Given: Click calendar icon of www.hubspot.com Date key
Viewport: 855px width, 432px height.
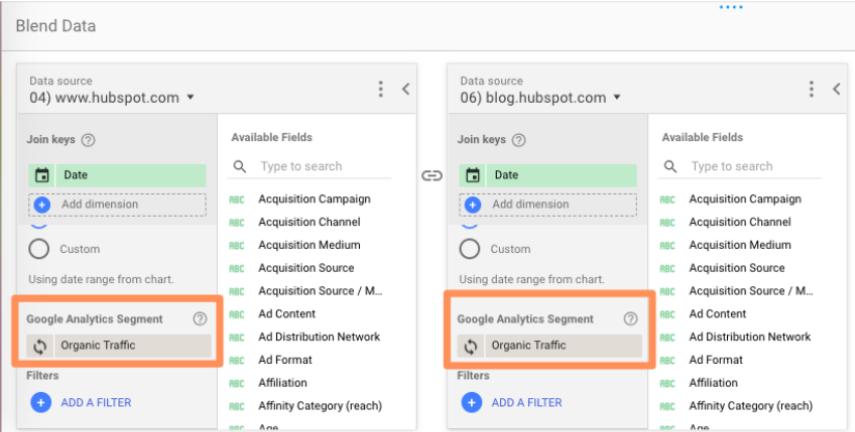Looking at the screenshot, I should point(42,175).
